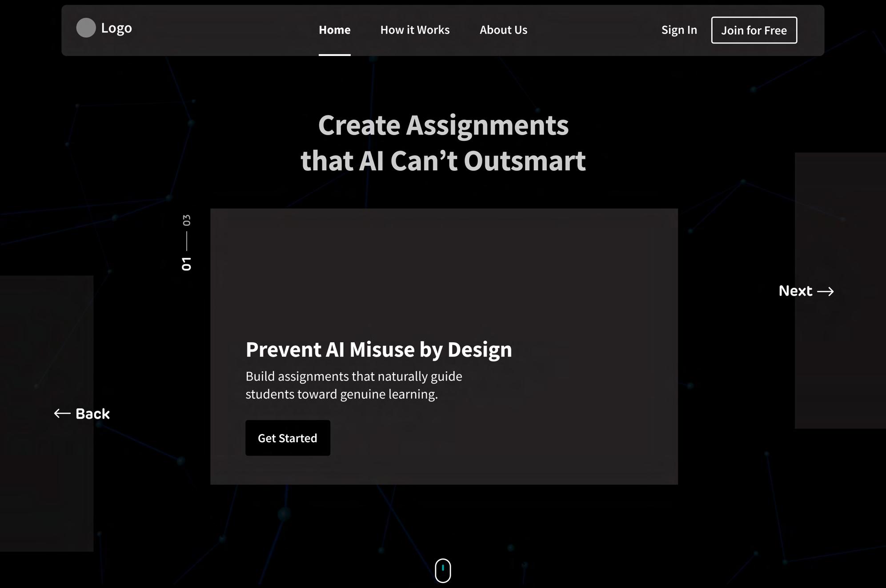This screenshot has width=886, height=588.
Task: Click the slide progress line between numbers
Action: tap(186, 241)
